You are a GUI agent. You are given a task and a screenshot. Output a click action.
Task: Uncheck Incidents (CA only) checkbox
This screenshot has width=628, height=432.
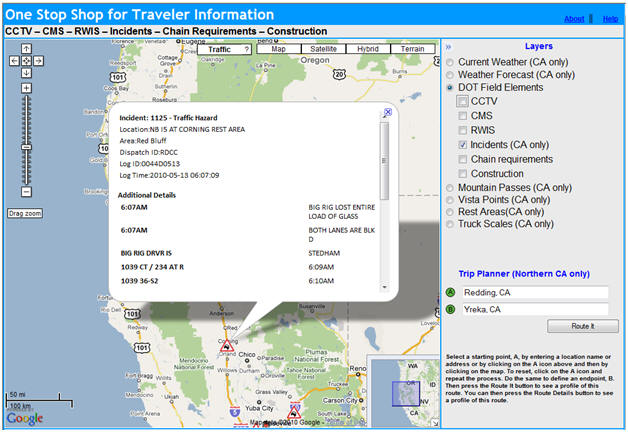coord(463,145)
